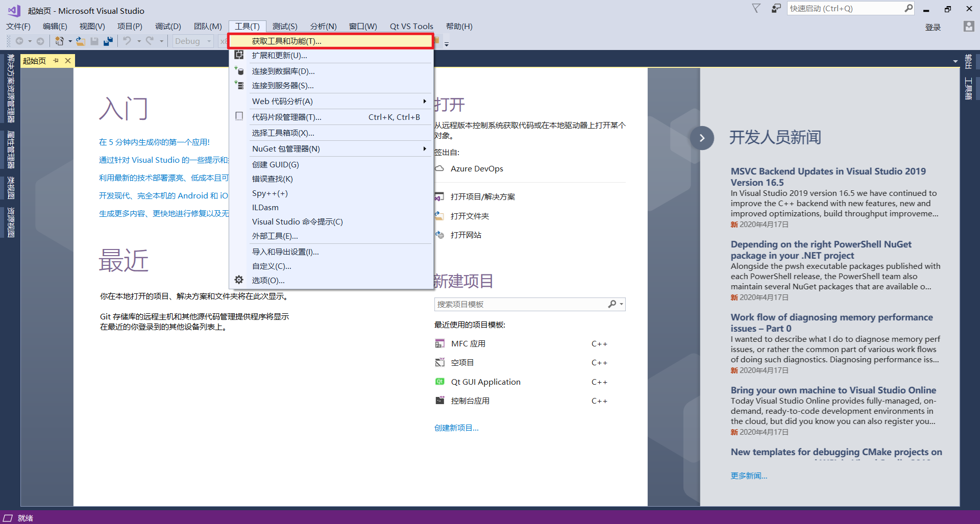Image resolution: width=980 pixels, height=524 pixels.
Task: Click the Save toolbar icon
Action: pos(94,41)
